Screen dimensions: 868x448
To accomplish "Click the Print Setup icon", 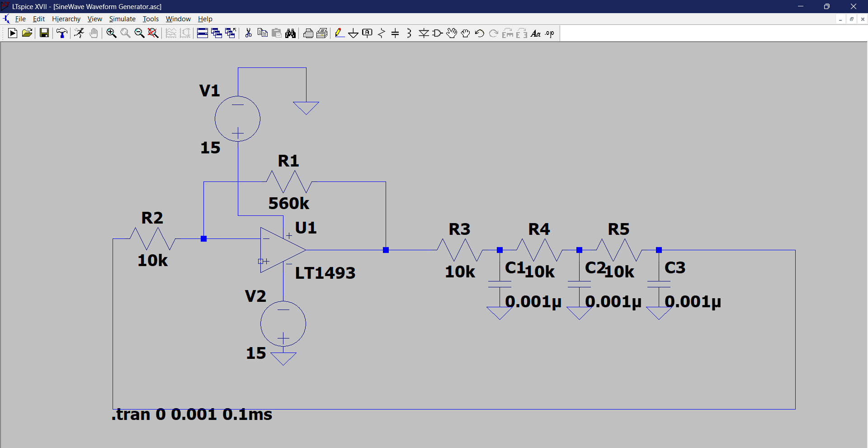I will 322,33.
